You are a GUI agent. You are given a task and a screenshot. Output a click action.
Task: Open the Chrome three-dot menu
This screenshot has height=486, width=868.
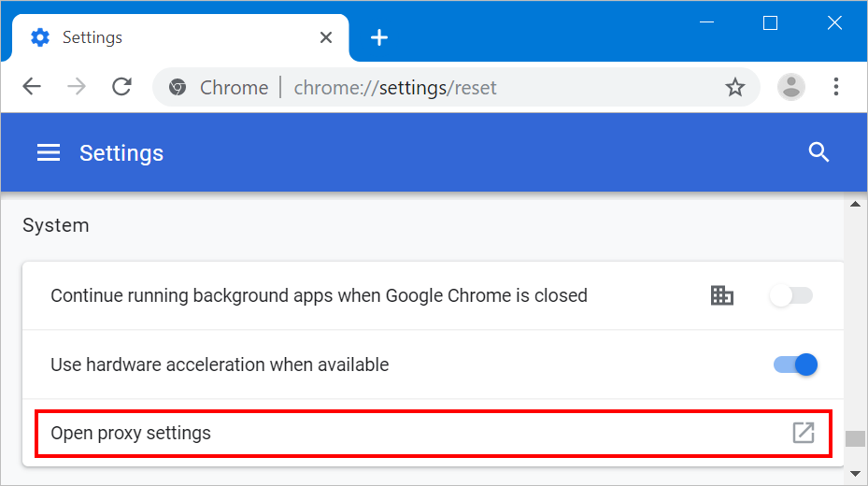836,87
